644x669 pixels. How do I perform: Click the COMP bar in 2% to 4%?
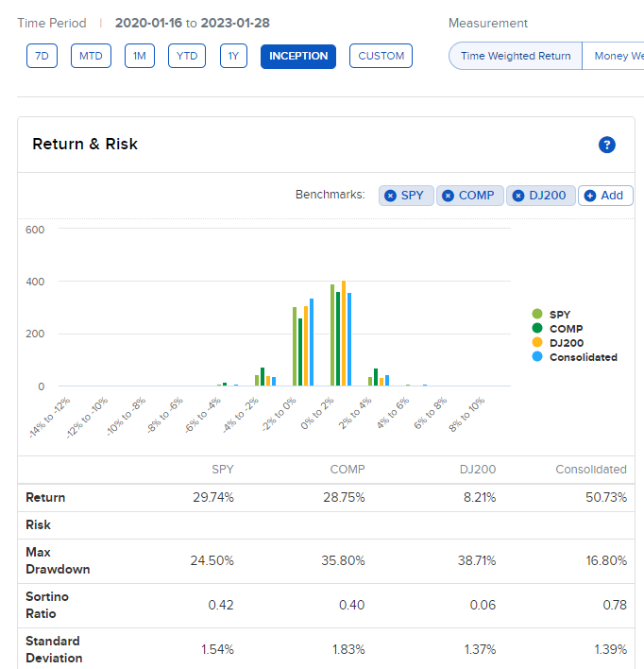pos(376,377)
